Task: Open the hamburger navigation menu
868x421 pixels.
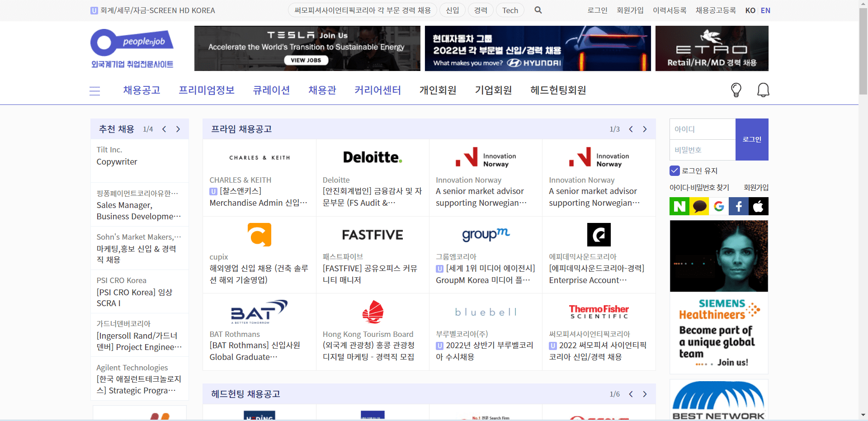Action: [94, 90]
